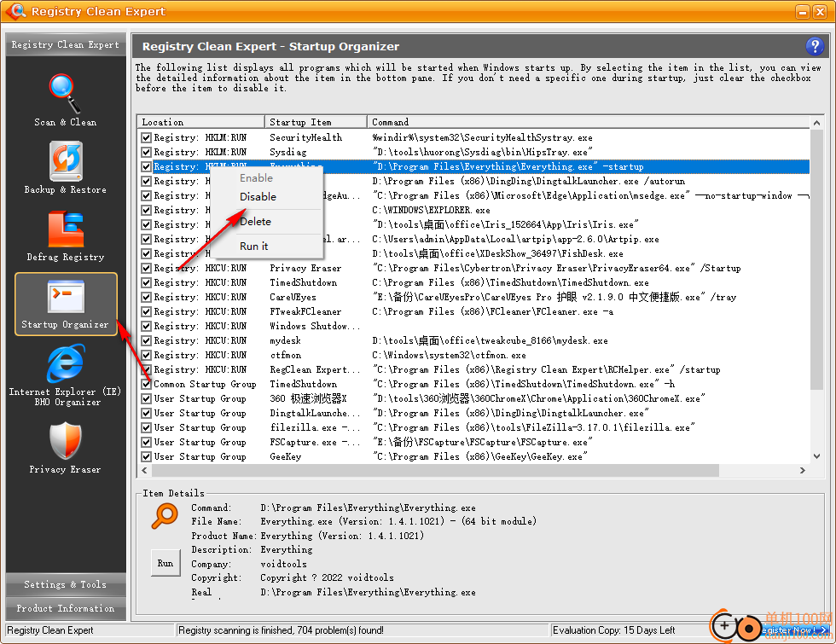Screen dimensions: 836x644
Task: Open Internet Explorer BHO Organizer
Action: [x=65, y=374]
